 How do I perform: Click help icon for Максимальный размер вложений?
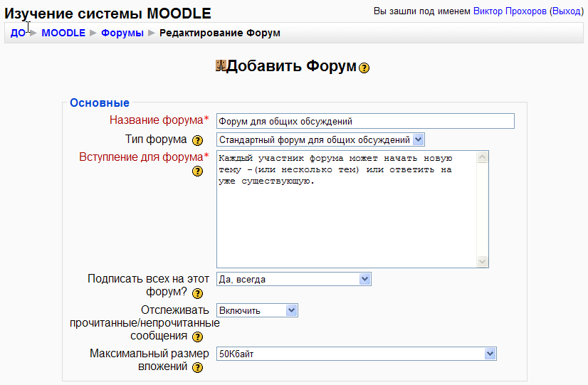click(197, 368)
